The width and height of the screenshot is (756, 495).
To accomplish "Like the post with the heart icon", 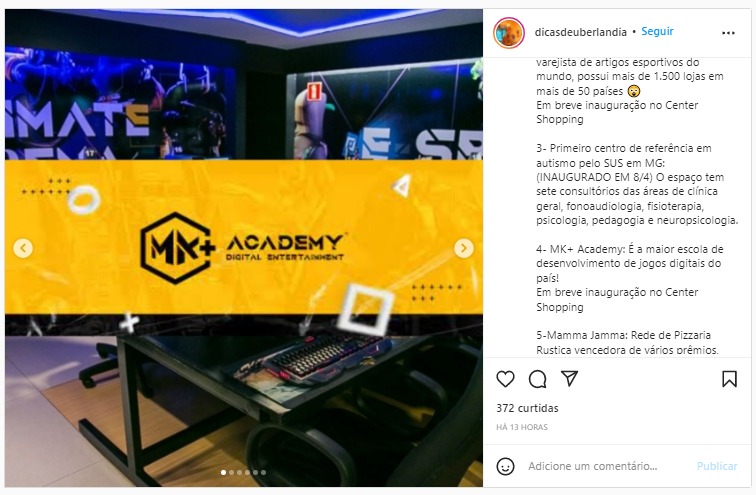I will [x=505, y=379].
